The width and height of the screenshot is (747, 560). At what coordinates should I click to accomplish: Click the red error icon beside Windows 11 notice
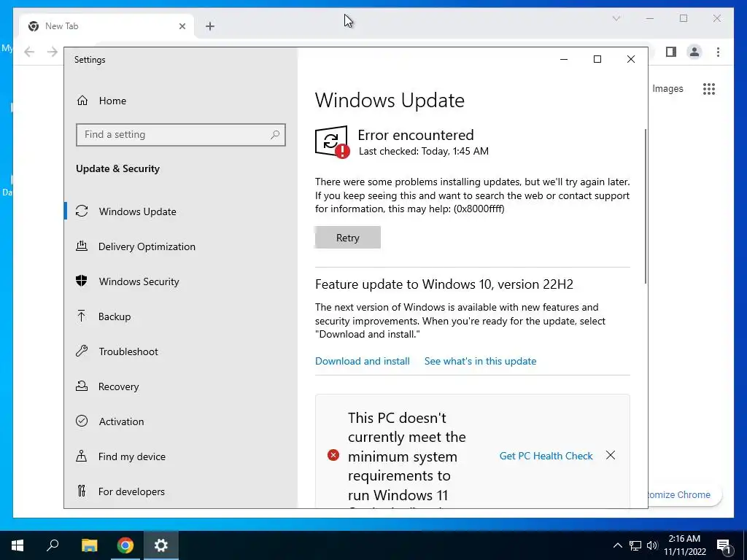point(333,455)
